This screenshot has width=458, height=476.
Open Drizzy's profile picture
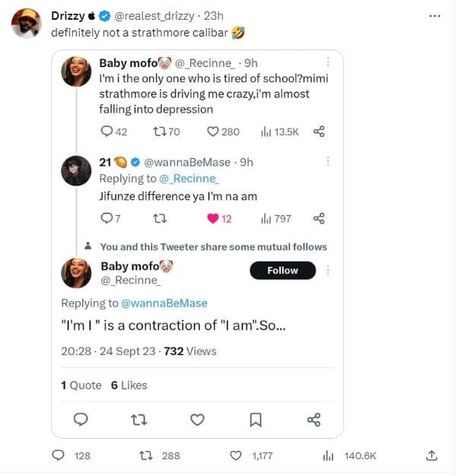[26, 24]
